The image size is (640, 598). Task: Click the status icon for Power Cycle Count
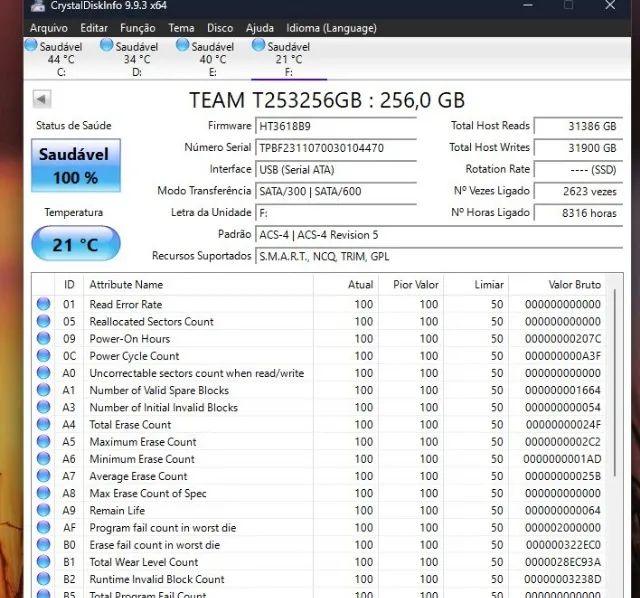(43, 355)
